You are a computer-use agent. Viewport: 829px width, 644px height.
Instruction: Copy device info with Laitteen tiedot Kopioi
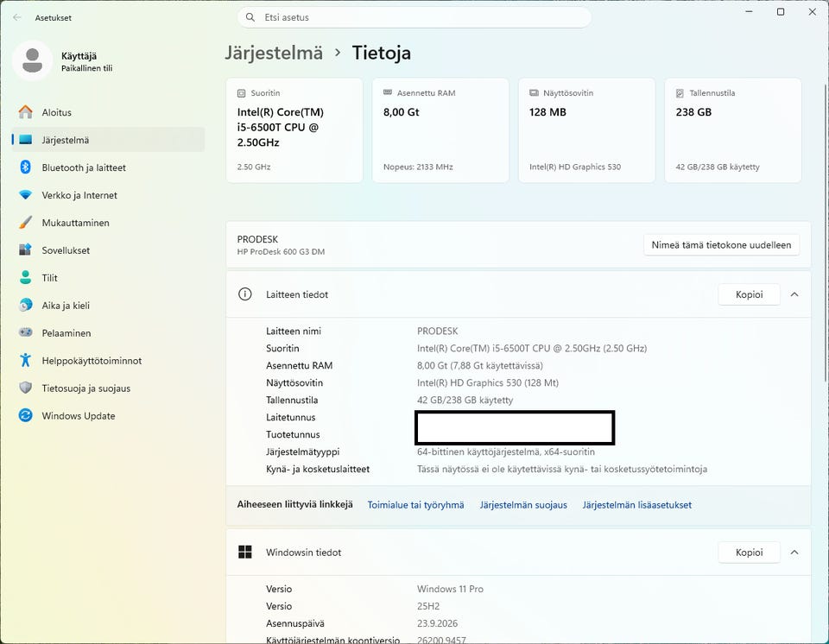pos(750,294)
